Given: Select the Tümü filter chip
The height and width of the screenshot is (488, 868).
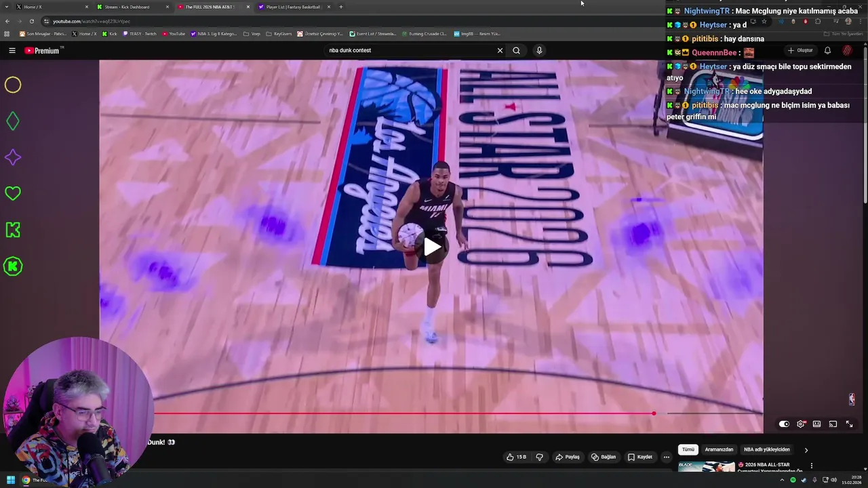Looking at the screenshot, I should [688, 449].
